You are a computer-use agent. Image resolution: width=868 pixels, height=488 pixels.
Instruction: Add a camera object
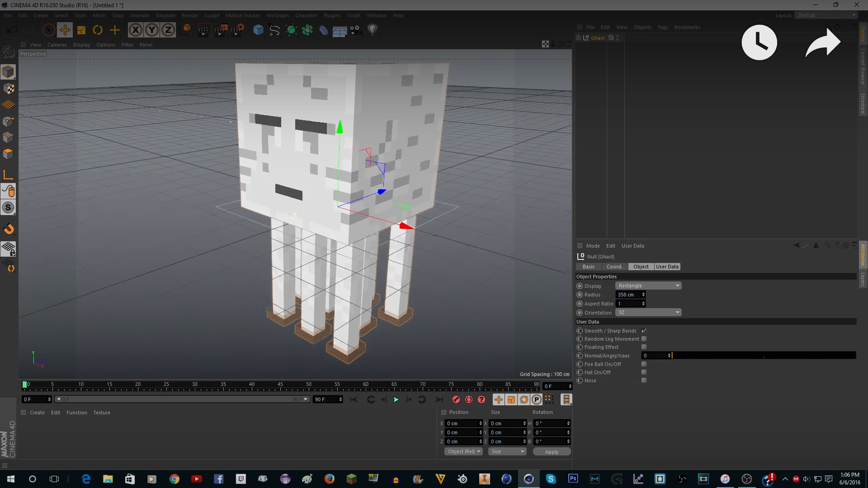[356, 30]
